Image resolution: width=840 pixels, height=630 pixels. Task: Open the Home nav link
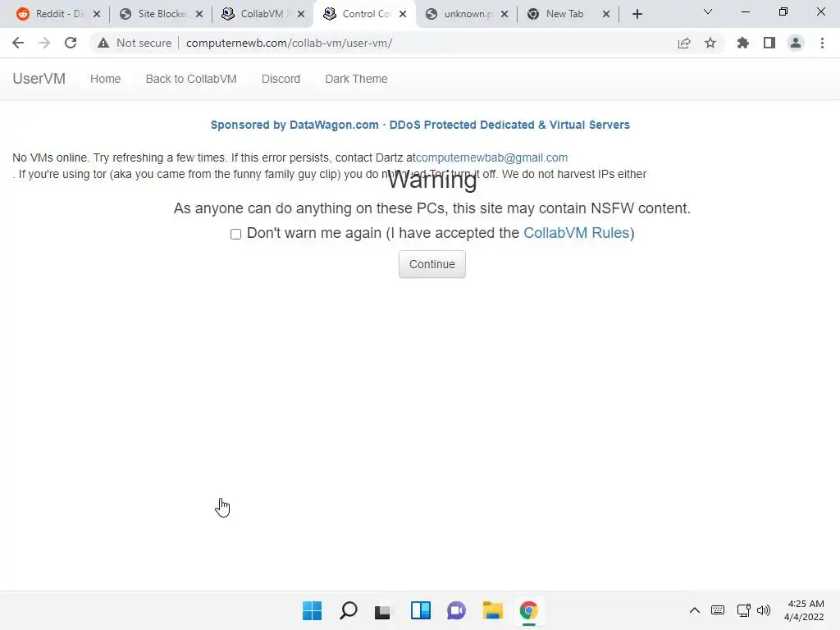(106, 79)
